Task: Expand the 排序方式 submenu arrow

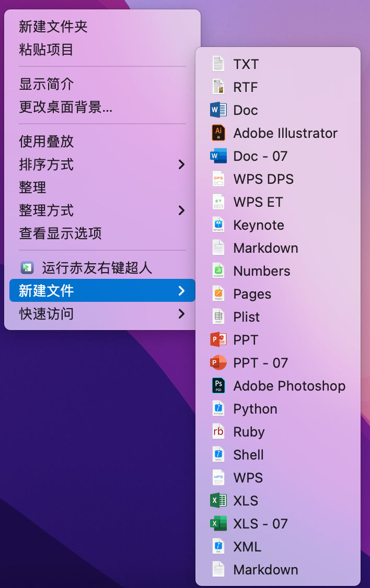Action: pos(181,164)
